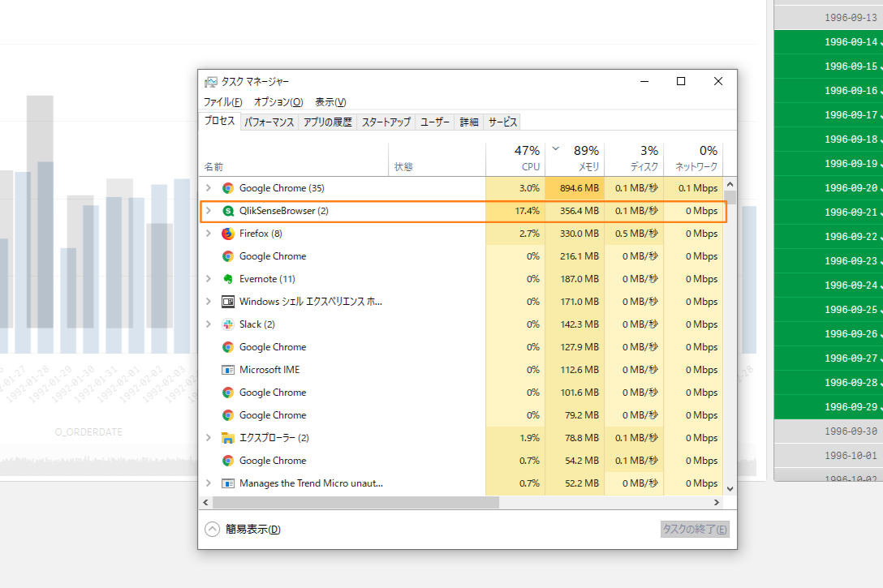Select date 1996-09-21 in the Qlik list
883x588 pixels.
click(x=829, y=212)
